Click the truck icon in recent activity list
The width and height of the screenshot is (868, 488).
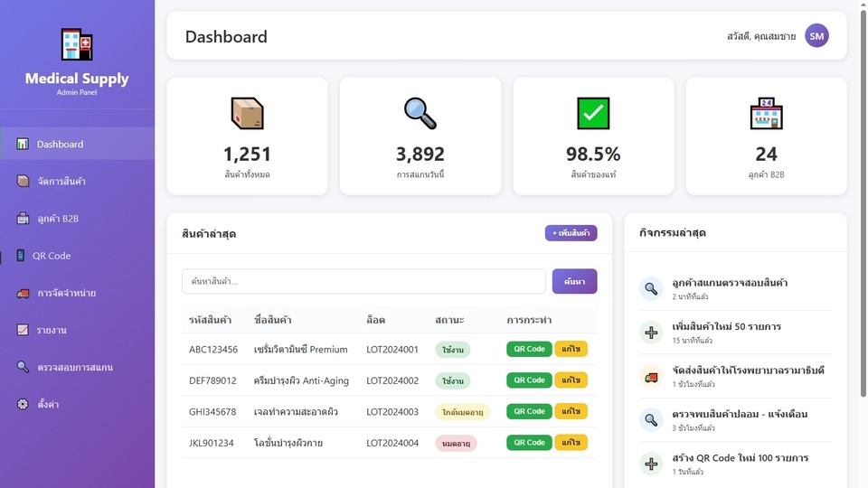click(651, 376)
